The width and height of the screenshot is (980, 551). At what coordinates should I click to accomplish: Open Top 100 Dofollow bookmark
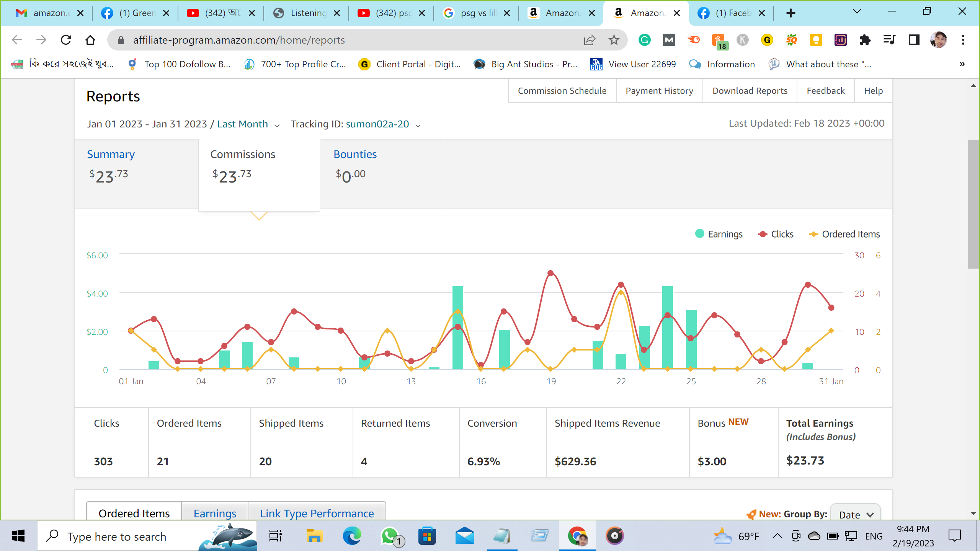tap(179, 64)
